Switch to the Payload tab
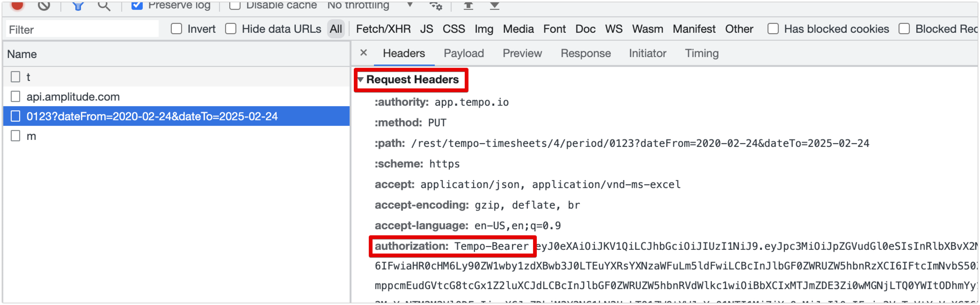This screenshot has width=980, height=305. [463, 53]
